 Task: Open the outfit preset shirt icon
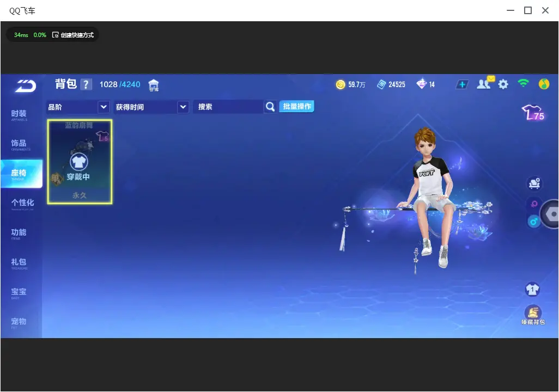pos(533,289)
